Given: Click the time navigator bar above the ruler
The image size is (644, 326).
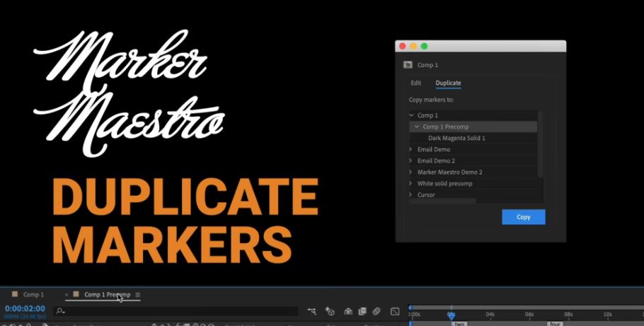Looking at the screenshot, I should point(527,307).
